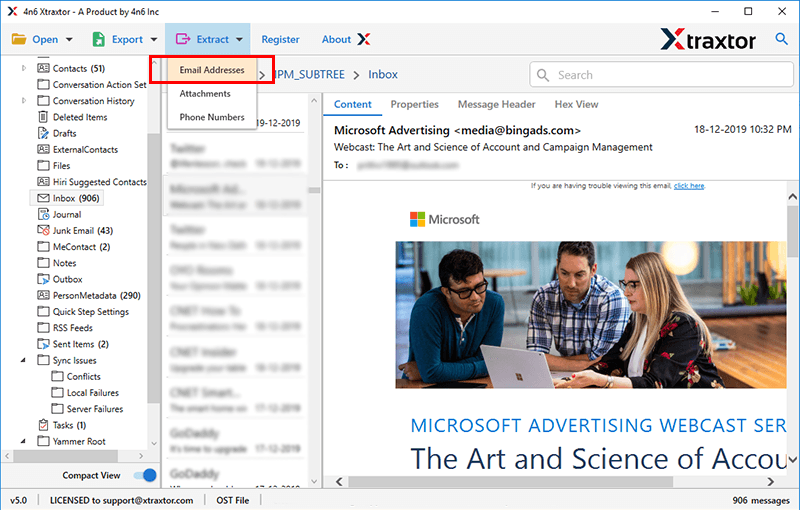Click the Conflicts folder icon
Image resolution: width=800 pixels, height=510 pixels.
point(57,376)
